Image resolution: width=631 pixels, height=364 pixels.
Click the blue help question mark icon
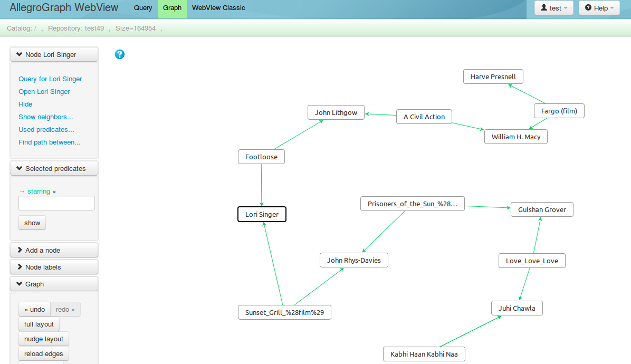coord(120,54)
